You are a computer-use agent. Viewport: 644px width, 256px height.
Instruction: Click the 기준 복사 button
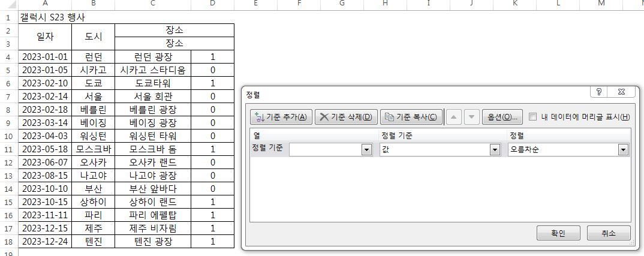pyautogui.click(x=411, y=117)
